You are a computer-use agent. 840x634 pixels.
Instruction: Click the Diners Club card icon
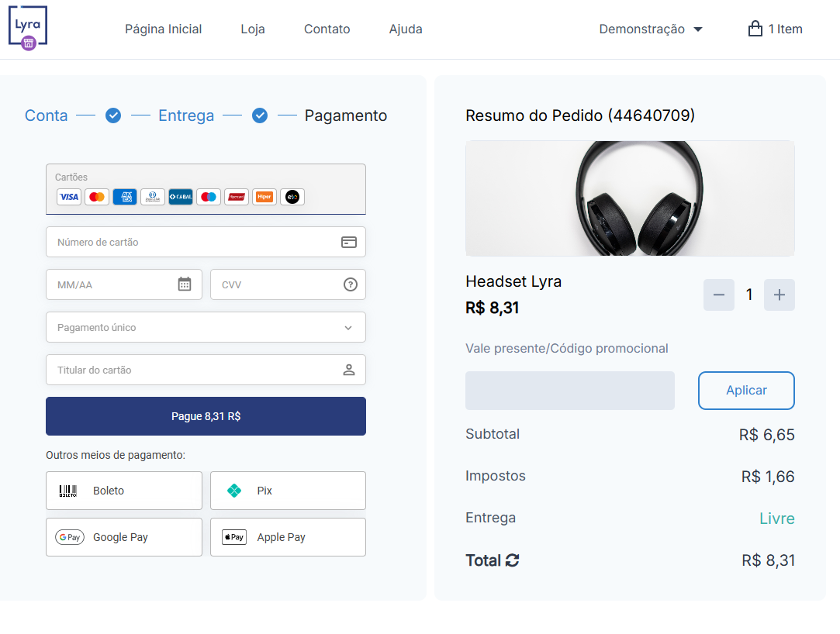[153, 197]
